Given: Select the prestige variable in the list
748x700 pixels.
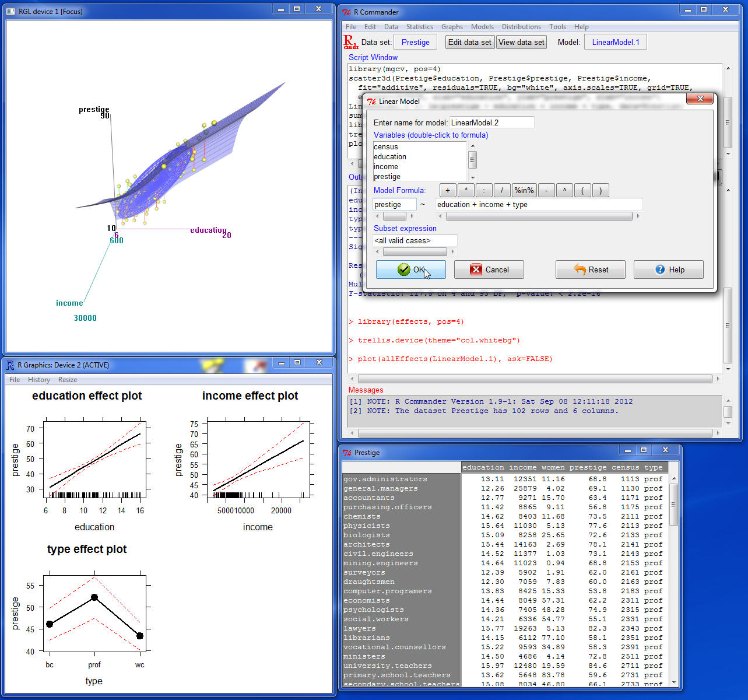Looking at the screenshot, I should point(420,177).
